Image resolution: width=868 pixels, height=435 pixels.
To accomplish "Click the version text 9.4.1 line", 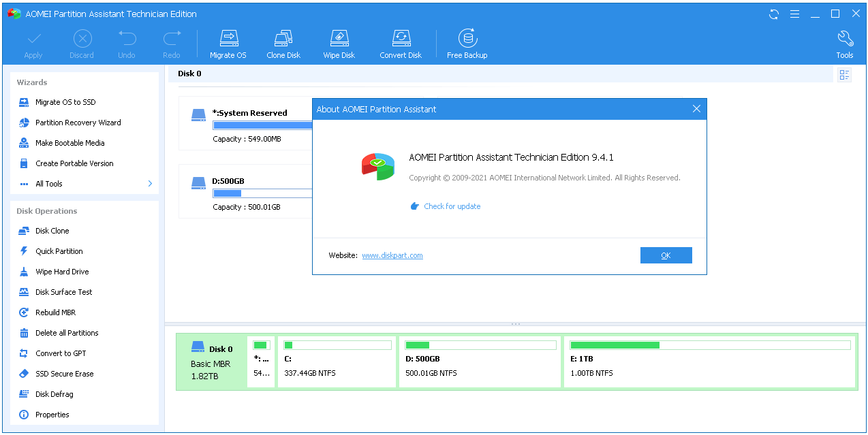I will pos(511,157).
